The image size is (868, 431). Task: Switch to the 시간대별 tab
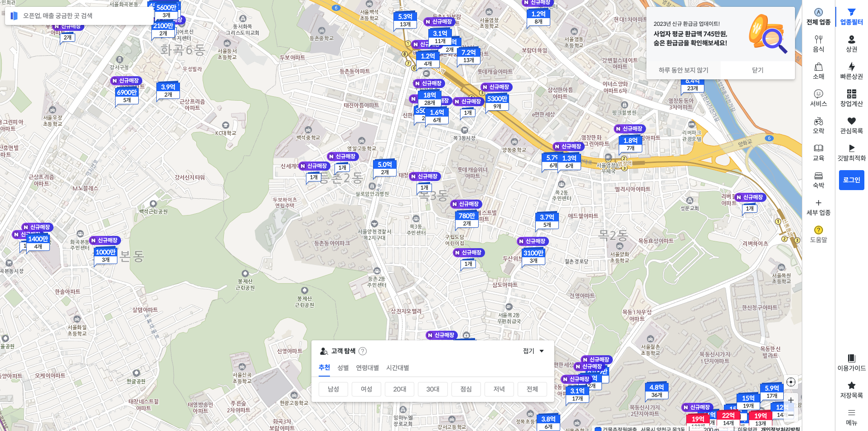398,368
